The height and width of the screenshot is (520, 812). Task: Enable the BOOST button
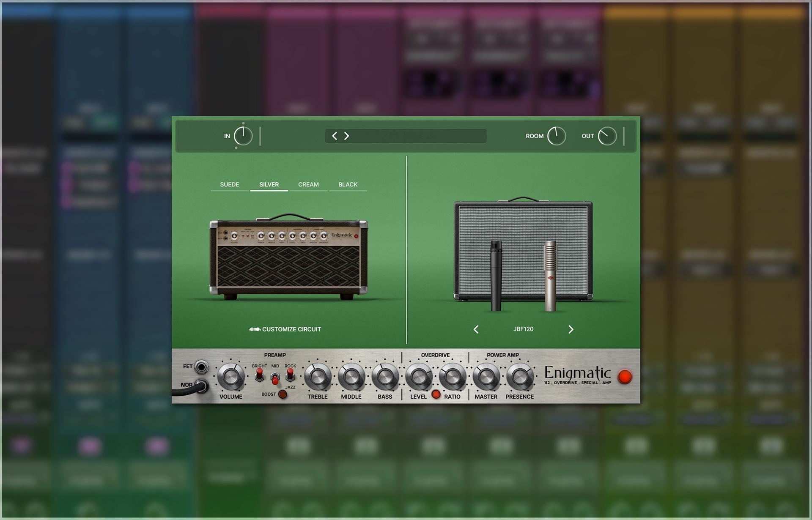(x=283, y=394)
